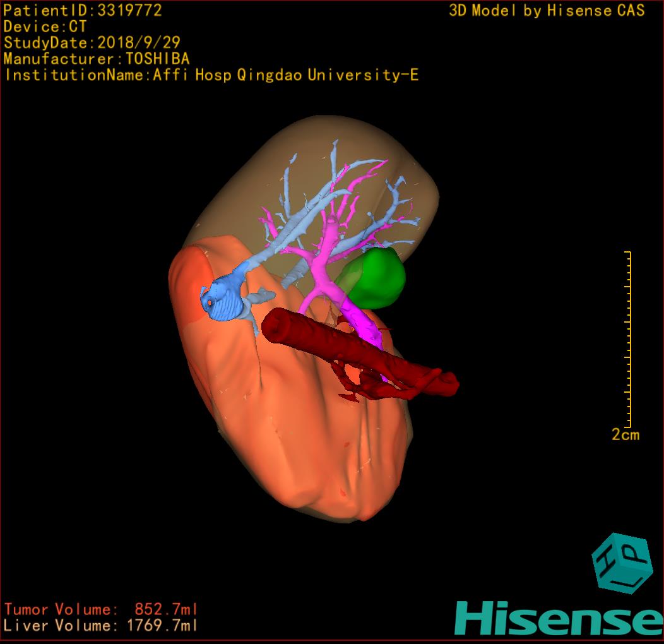Click the Device:CT label
The image size is (664, 644).
coord(45,27)
